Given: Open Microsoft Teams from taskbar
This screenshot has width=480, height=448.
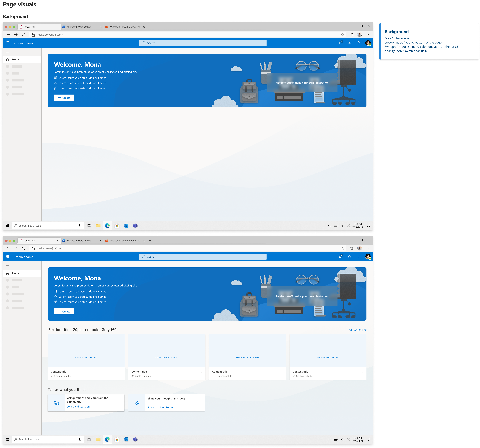Looking at the screenshot, I should 135,226.
